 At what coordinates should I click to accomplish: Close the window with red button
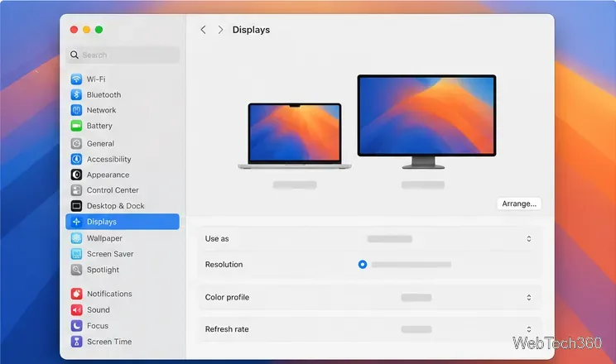tap(74, 30)
